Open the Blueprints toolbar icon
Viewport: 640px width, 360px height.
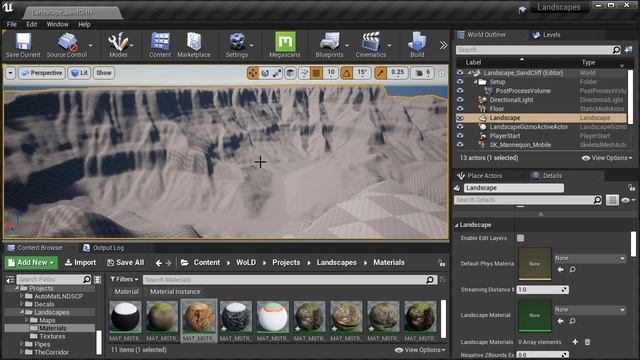click(329, 45)
